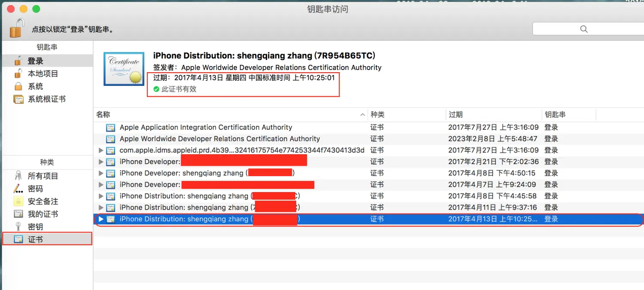The height and width of the screenshot is (290, 644).
Task: Click the 本地项目 padlock icon
Action: click(18, 73)
